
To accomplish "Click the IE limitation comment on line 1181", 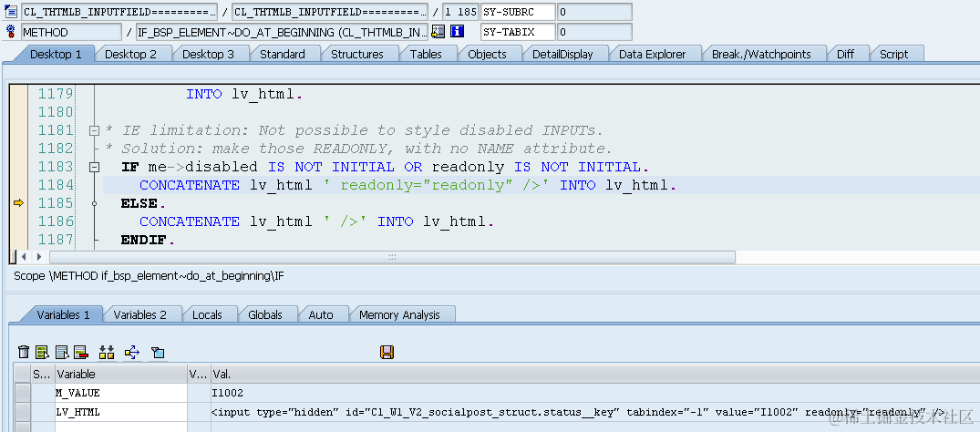I will pos(354,130).
